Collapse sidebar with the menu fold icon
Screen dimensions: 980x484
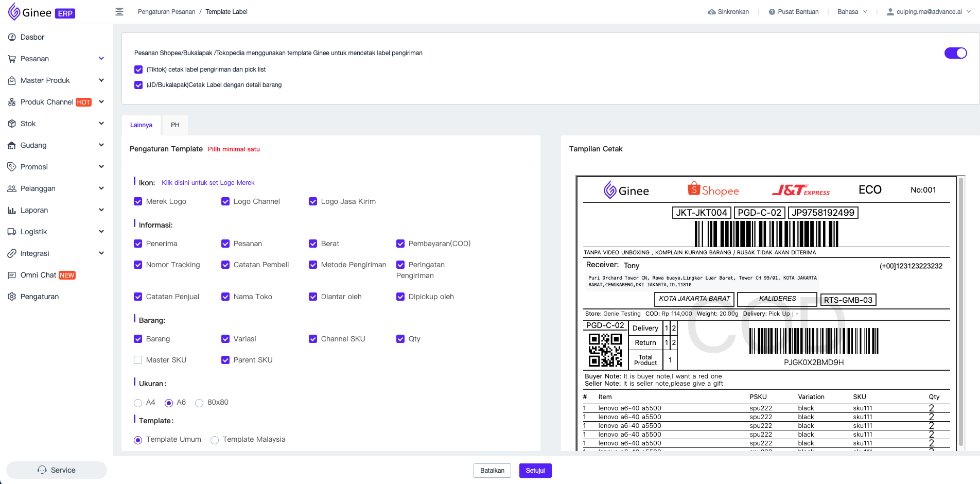click(119, 12)
